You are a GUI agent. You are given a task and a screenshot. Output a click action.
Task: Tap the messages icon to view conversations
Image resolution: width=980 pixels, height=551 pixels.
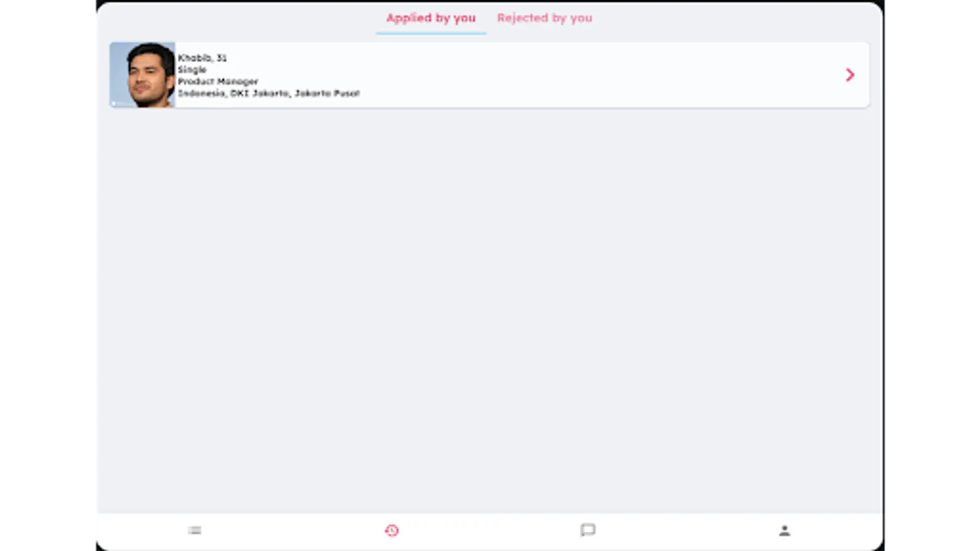coord(589,531)
